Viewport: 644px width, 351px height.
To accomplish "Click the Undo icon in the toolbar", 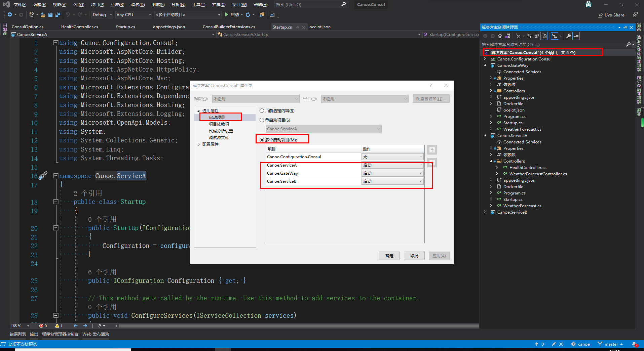I will click(69, 14).
